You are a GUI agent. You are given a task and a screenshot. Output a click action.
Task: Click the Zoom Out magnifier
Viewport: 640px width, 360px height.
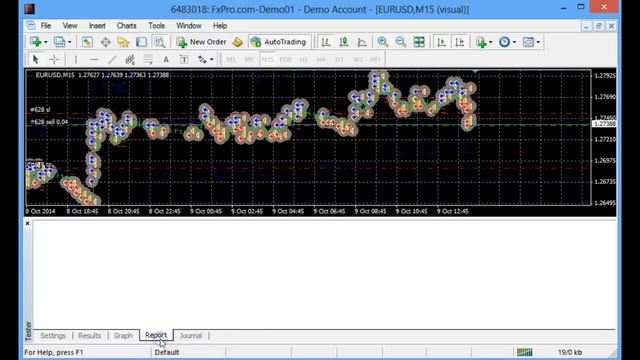[x=401, y=42]
